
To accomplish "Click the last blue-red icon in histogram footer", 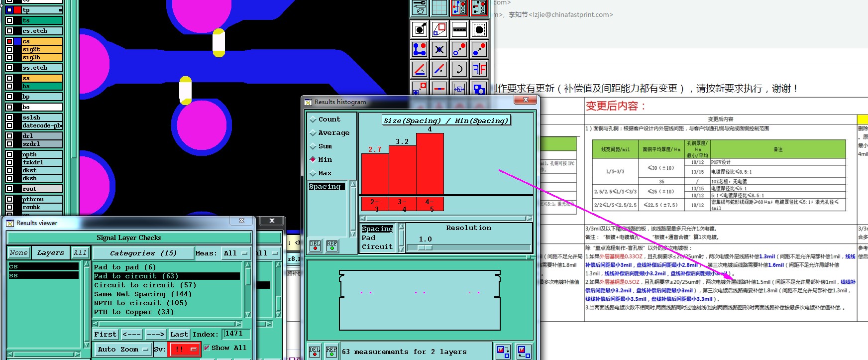I will pyautogui.click(x=523, y=352).
